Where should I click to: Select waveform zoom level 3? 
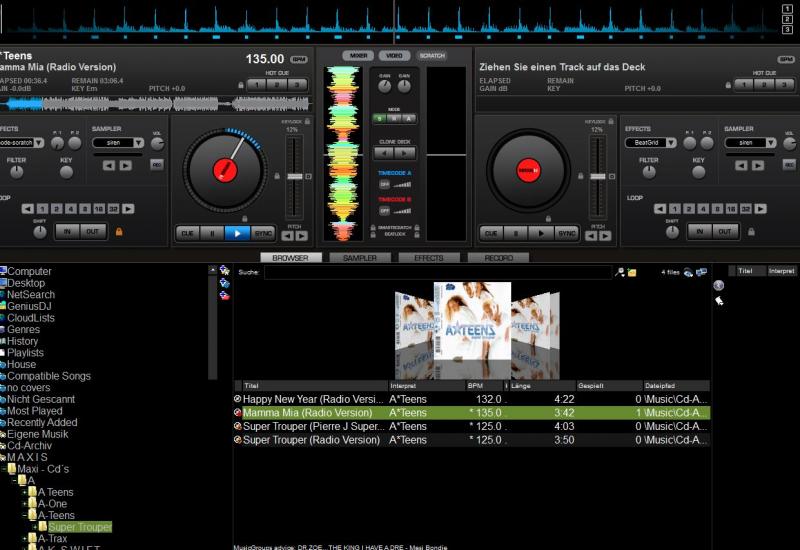point(787,29)
